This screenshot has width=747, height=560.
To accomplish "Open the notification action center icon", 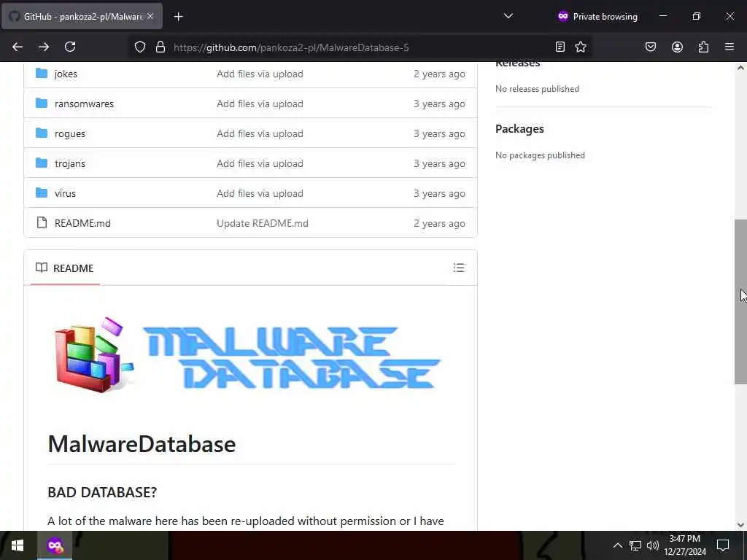I will tap(723, 545).
